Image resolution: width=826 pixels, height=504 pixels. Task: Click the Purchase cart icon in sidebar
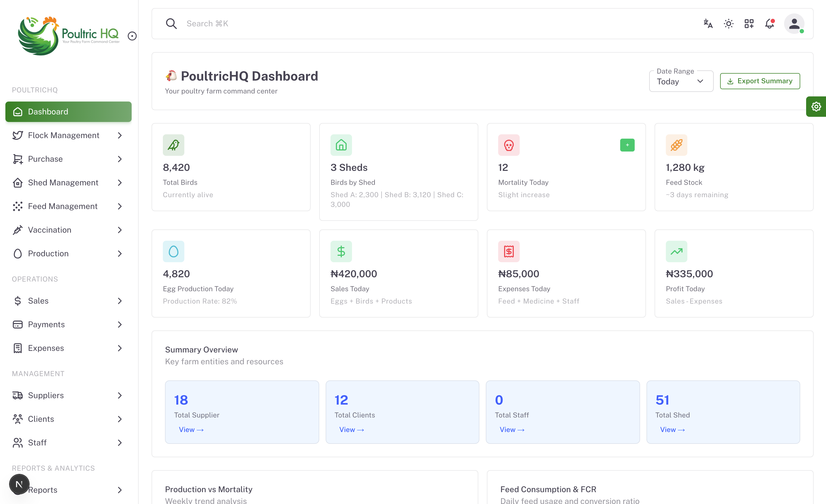pos(17,159)
